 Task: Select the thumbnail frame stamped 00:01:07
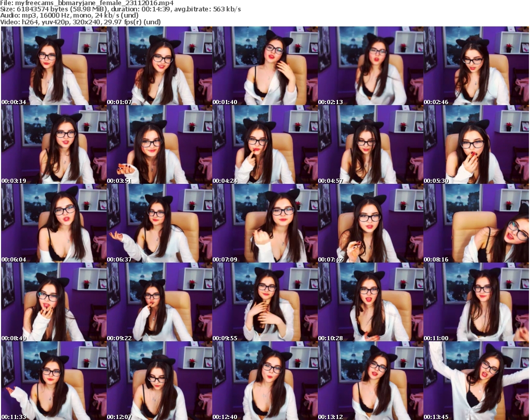click(x=159, y=66)
